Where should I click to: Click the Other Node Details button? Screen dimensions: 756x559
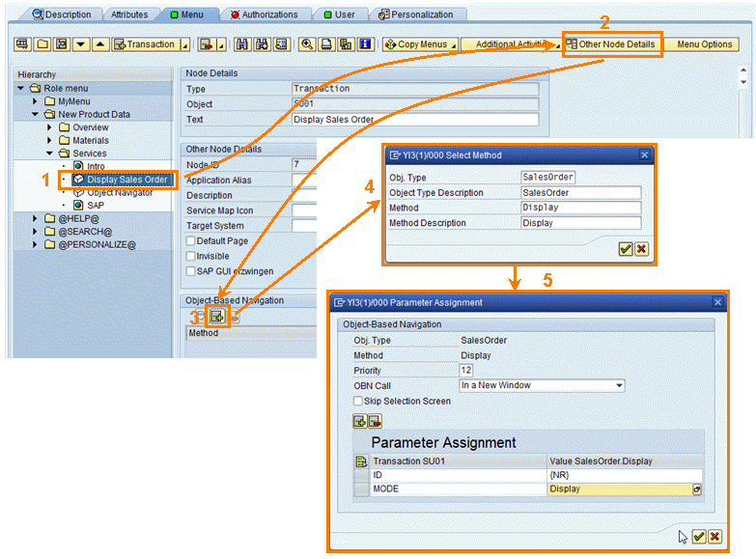click(611, 44)
